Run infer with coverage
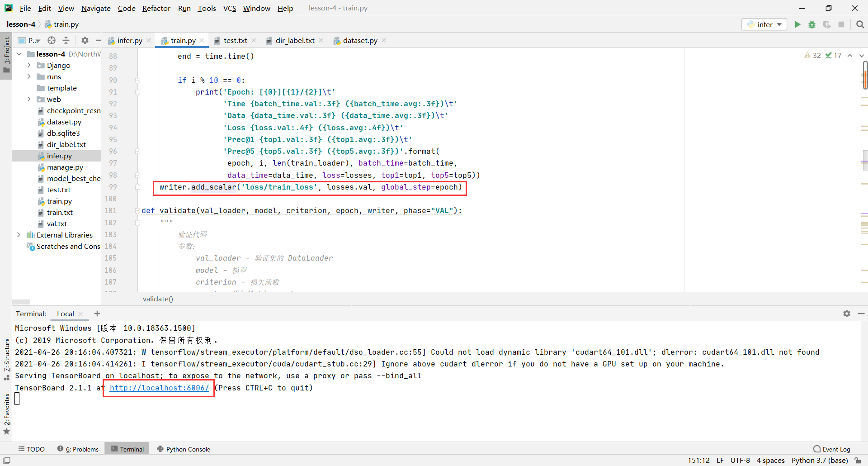This screenshot has height=466, width=868. [x=827, y=24]
